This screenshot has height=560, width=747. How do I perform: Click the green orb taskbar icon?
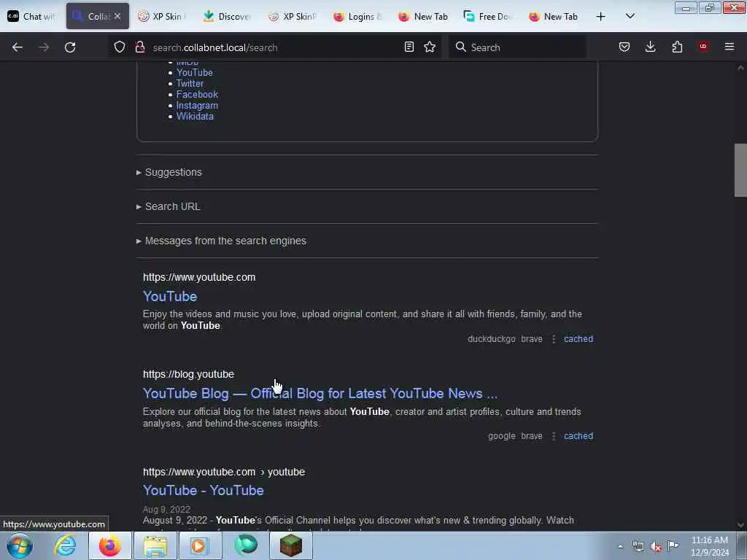(x=245, y=545)
